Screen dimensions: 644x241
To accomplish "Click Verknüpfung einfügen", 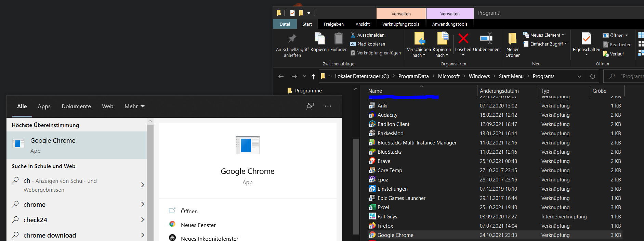I will click(x=376, y=53).
